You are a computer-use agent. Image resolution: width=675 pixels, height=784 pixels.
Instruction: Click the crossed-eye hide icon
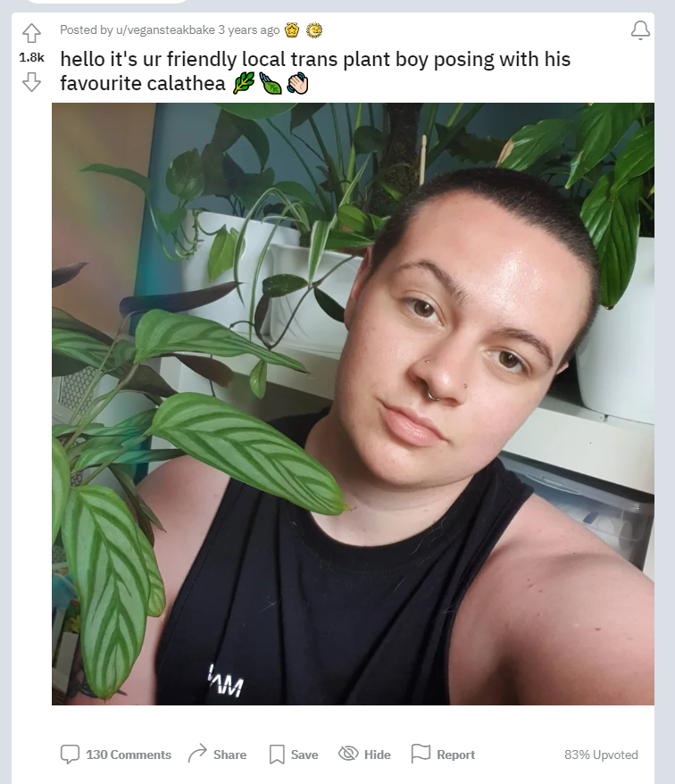click(348, 753)
